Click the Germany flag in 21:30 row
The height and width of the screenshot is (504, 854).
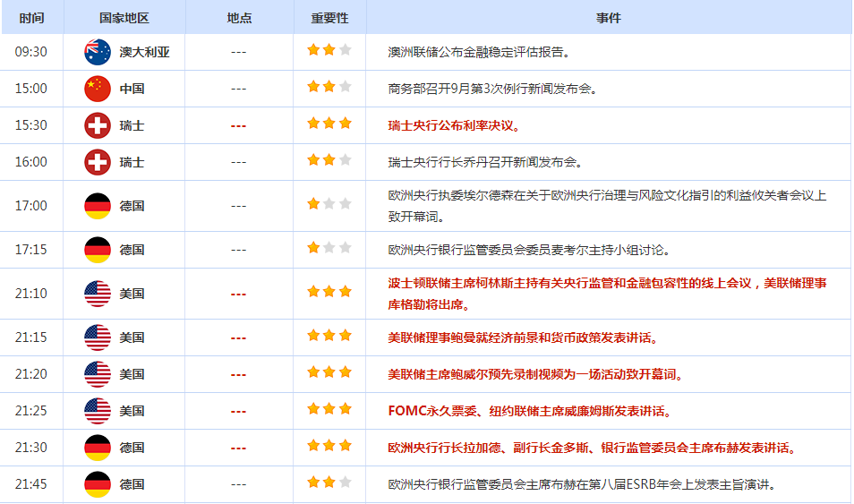point(98,448)
